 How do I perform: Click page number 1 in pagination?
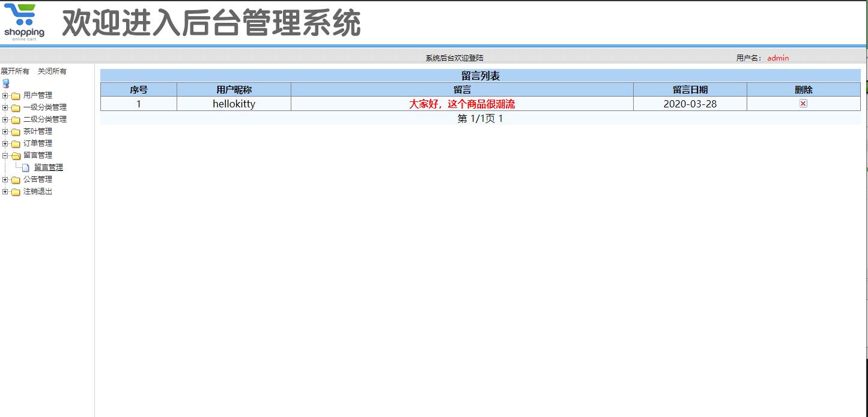tap(500, 118)
